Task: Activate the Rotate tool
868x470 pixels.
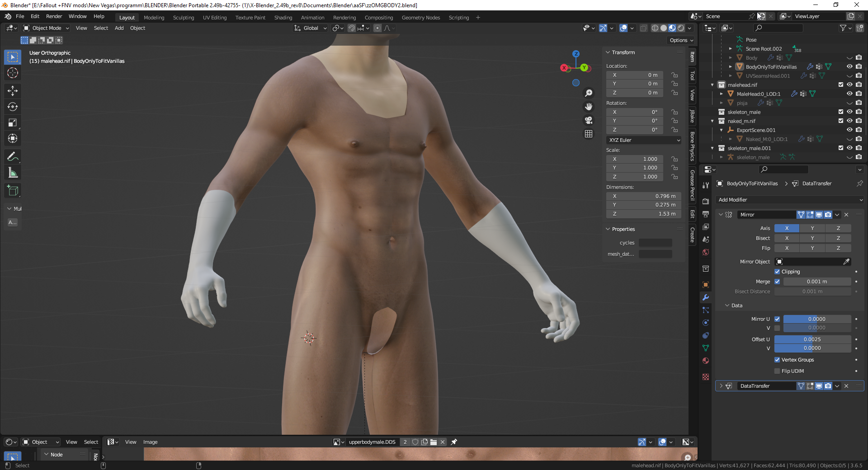Action: tap(13, 107)
